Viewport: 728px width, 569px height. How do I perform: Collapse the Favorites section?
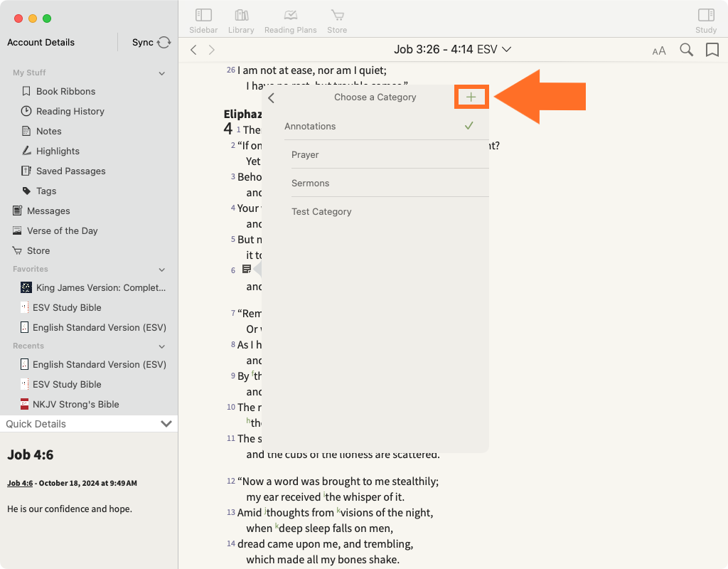[x=161, y=270]
